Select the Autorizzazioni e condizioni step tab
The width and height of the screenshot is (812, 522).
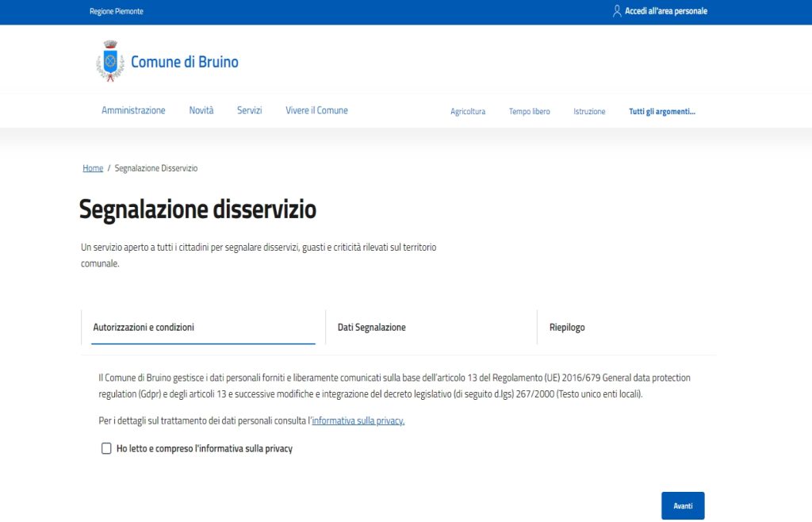[x=144, y=327]
